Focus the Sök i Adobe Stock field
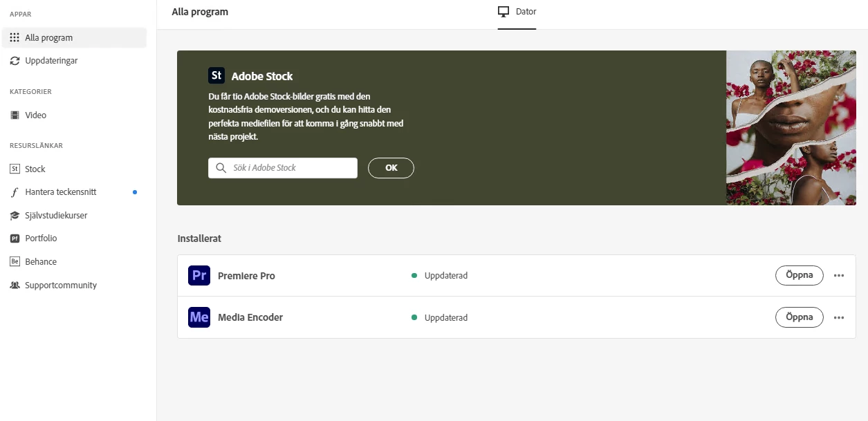The width and height of the screenshot is (868, 421). point(283,168)
